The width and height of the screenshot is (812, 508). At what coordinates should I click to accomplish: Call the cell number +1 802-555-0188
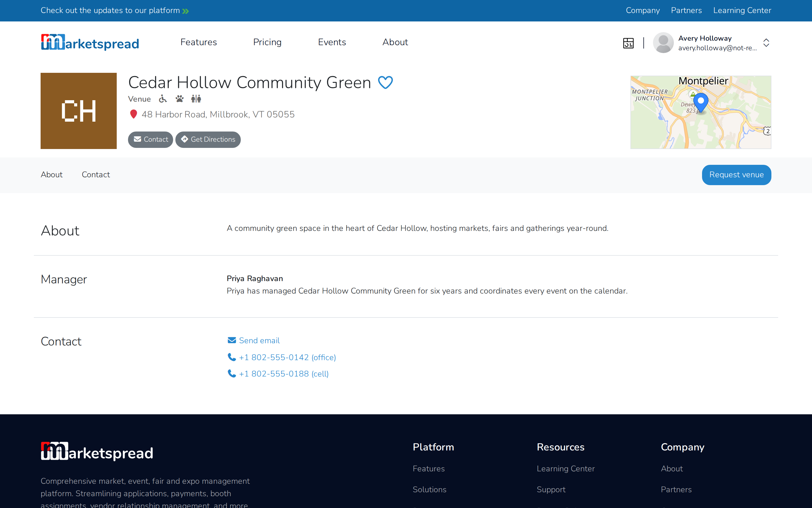[x=284, y=374]
